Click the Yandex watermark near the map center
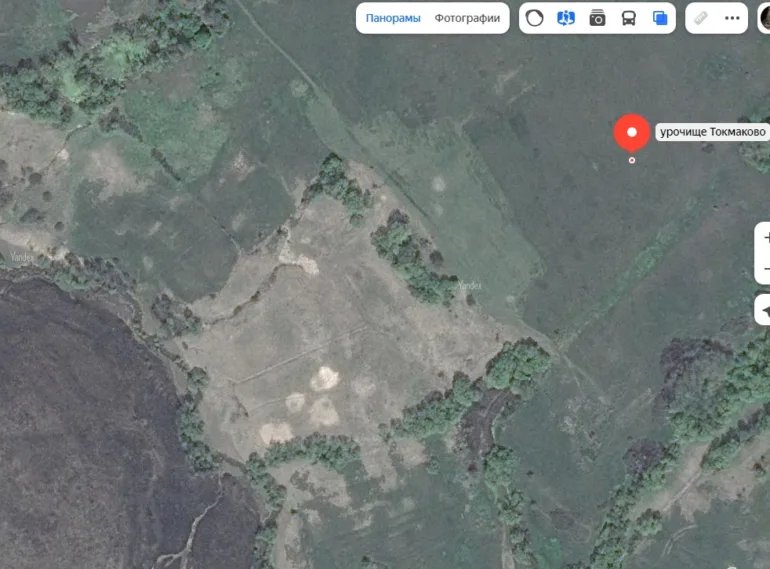This screenshot has width=770, height=569. click(x=469, y=286)
